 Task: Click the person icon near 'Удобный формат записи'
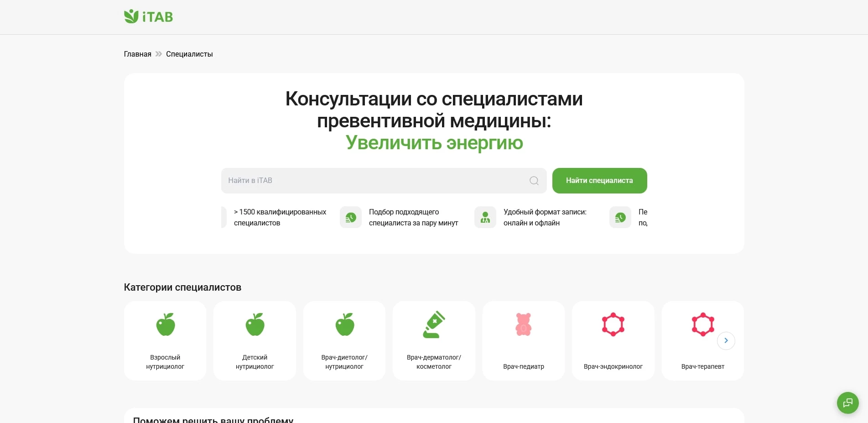(485, 217)
